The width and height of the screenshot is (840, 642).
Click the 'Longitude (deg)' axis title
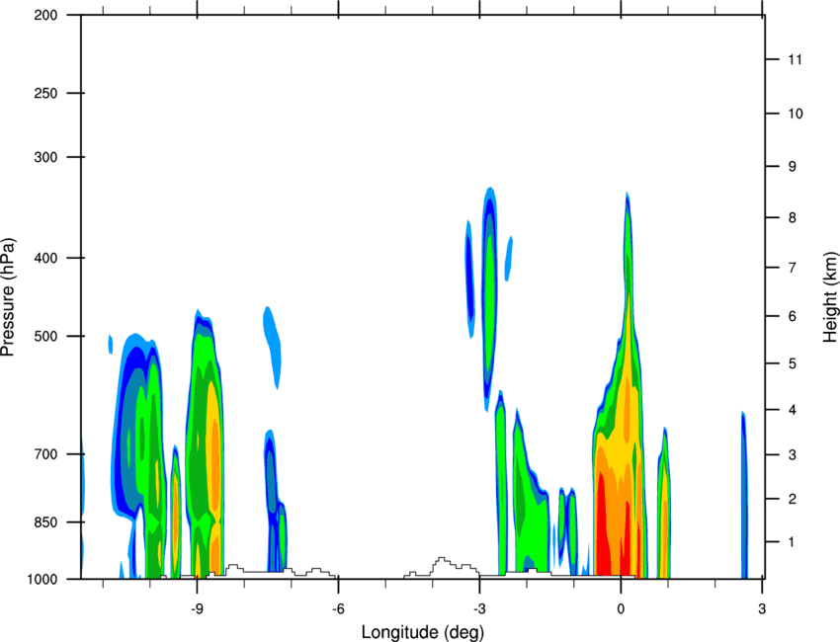[x=423, y=632]
